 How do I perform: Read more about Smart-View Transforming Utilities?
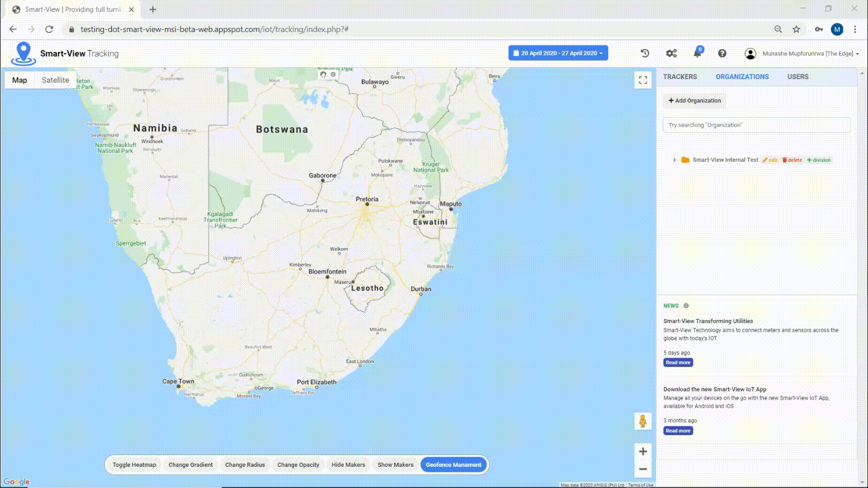(x=678, y=362)
